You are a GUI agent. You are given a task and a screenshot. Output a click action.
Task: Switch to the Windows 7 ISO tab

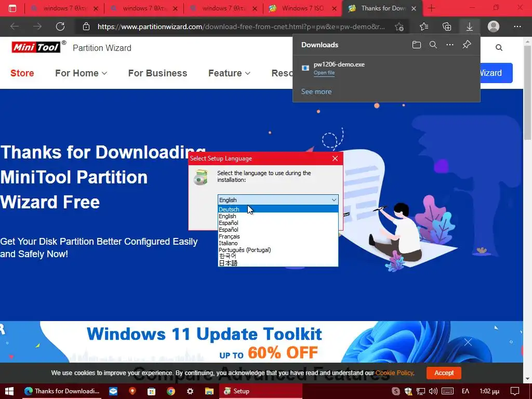[x=302, y=8]
